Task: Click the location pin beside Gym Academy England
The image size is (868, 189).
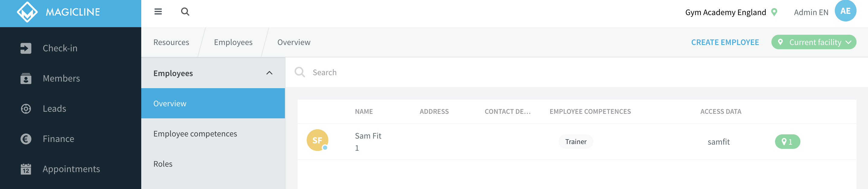Action: point(774,12)
